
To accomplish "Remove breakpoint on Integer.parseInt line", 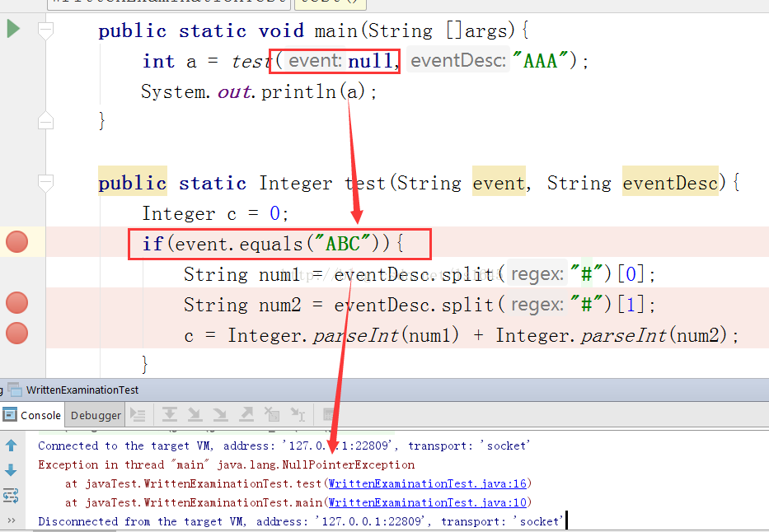I will point(16,333).
